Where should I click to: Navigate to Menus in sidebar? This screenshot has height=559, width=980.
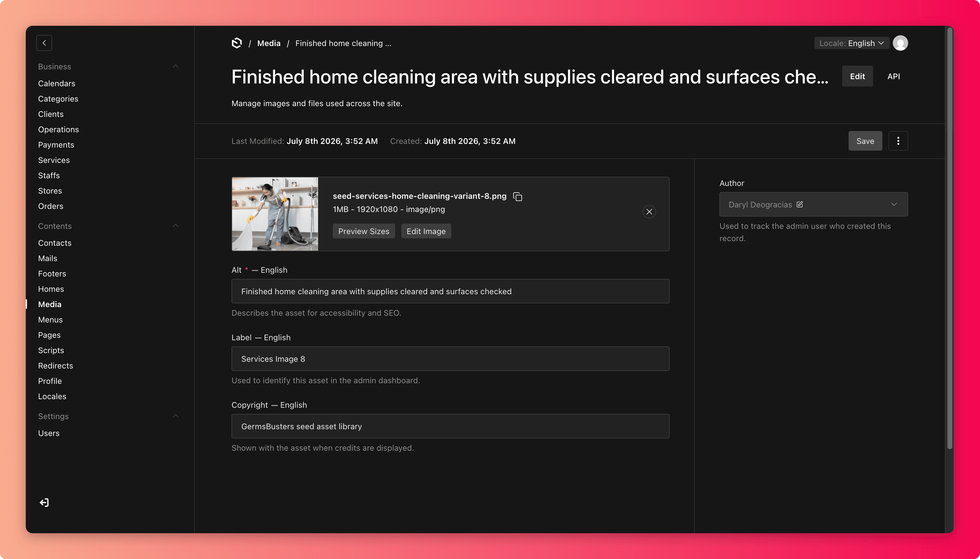(50, 319)
